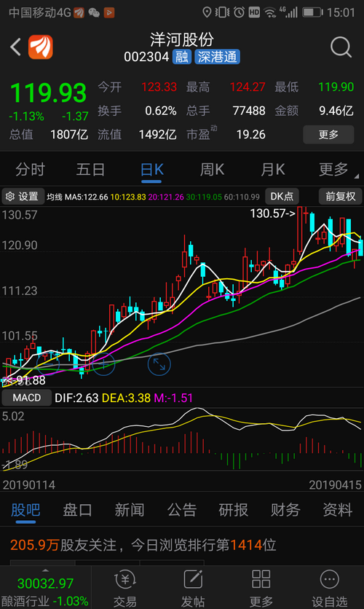Tap the chart start date 20190114

[29, 485]
